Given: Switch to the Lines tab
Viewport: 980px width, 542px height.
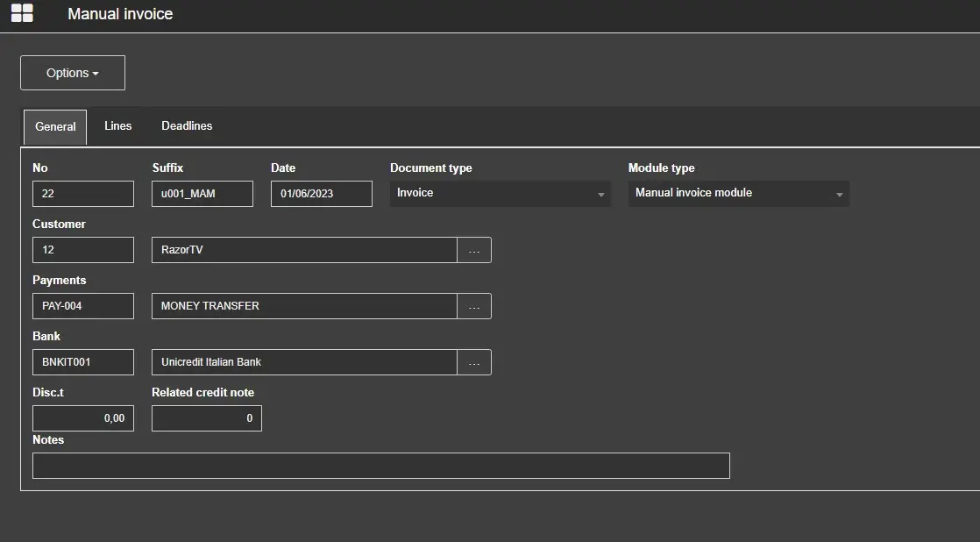Looking at the screenshot, I should coord(117,126).
